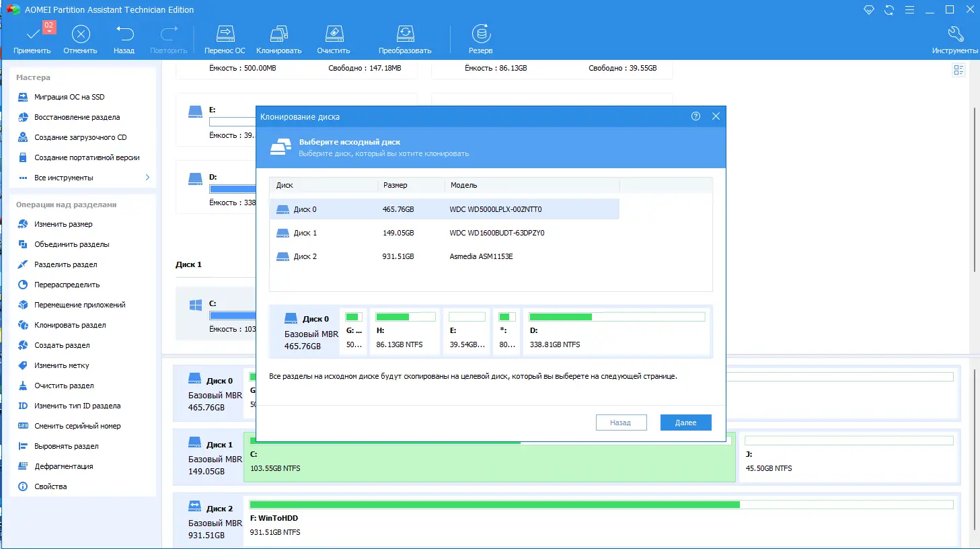980x549 pixels.
Task: Select Изменить метку operation
Action: (x=61, y=365)
